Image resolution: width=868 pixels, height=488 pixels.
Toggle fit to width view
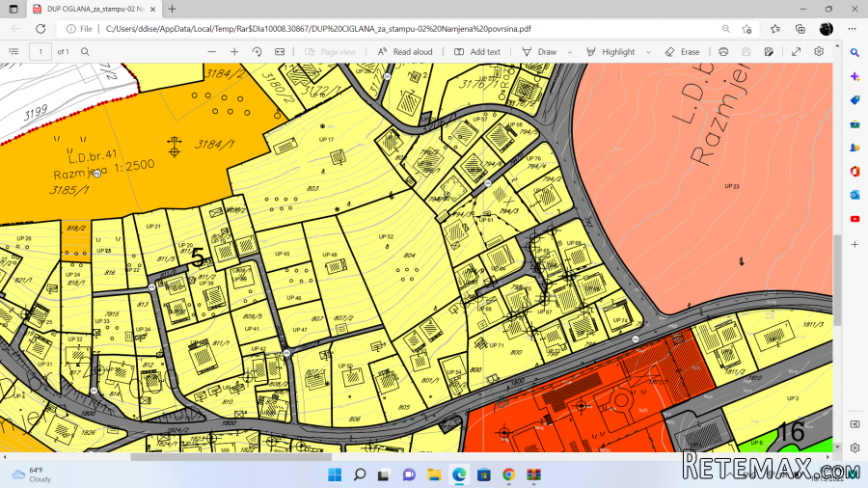pyautogui.click(x=280, y=51)
